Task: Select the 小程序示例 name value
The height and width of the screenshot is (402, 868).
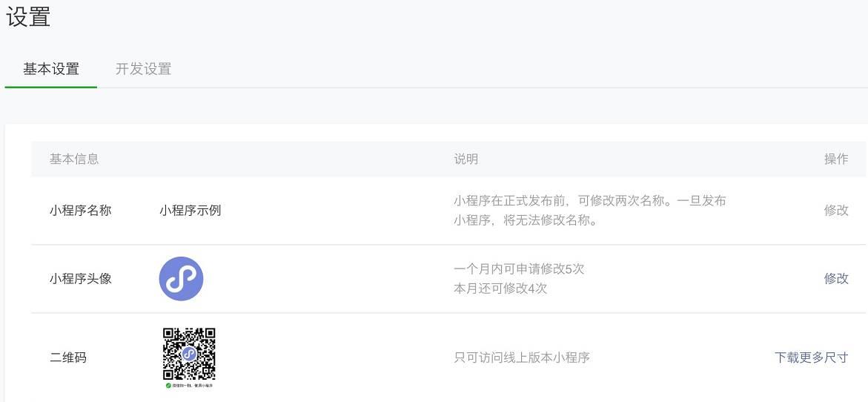Action: tap(190, 210)
